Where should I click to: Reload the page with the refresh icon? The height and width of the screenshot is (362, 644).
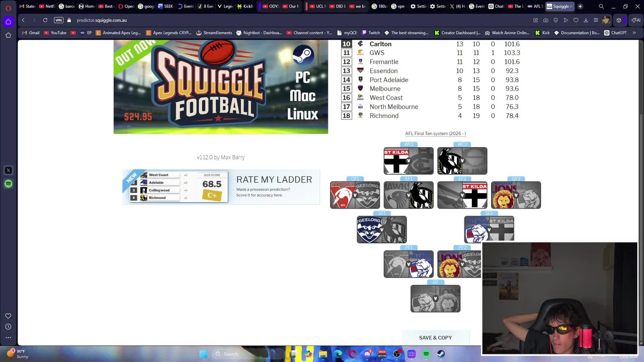[x=45, y=20]
